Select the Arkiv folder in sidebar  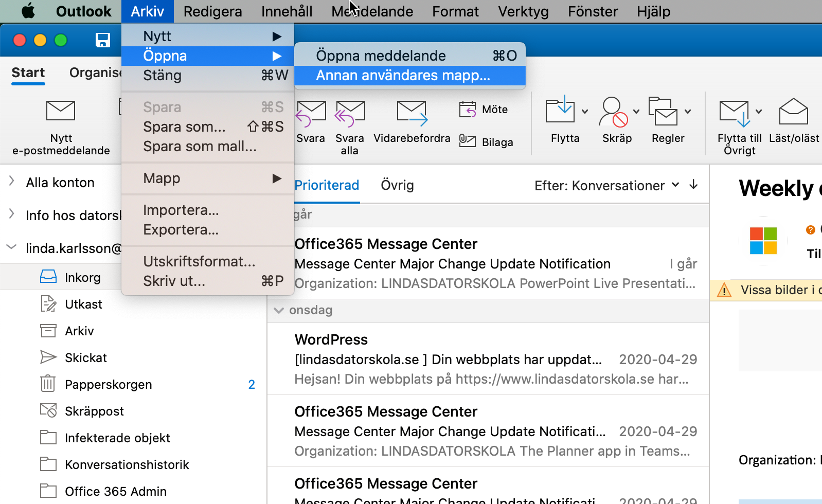coord(133,331)
